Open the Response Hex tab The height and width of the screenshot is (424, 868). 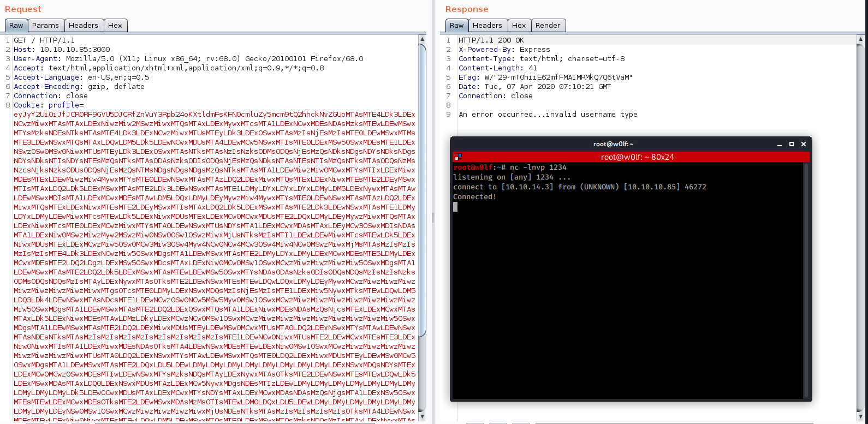[519, 25]
